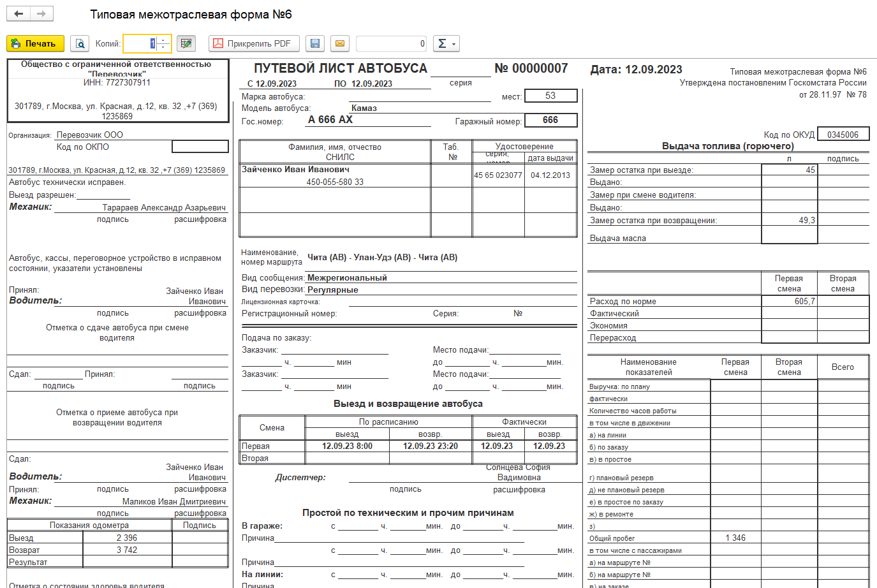Click the ОКУД code cell 0345006

click(843, 135)
